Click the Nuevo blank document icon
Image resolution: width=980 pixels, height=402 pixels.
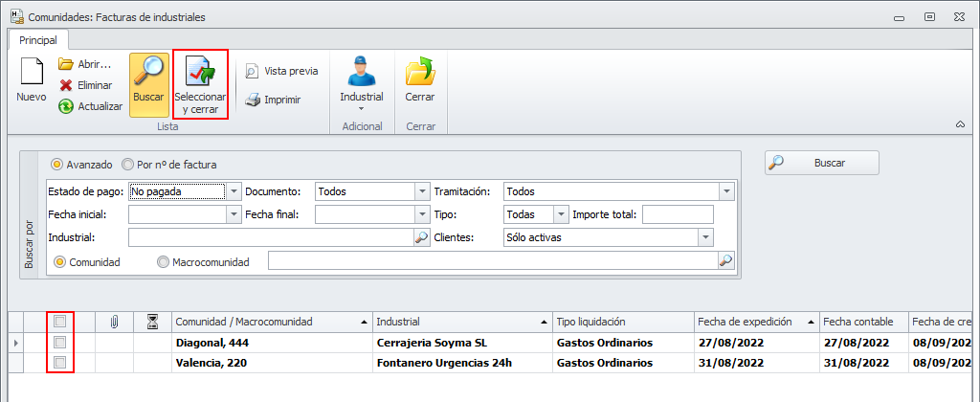pyautogui.click(x=32, y=73)
